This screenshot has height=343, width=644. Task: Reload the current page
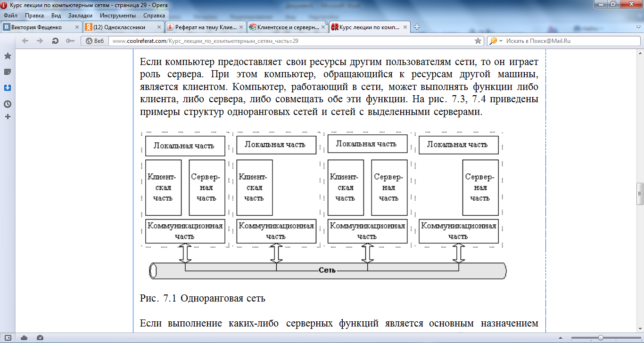point(55,41)
